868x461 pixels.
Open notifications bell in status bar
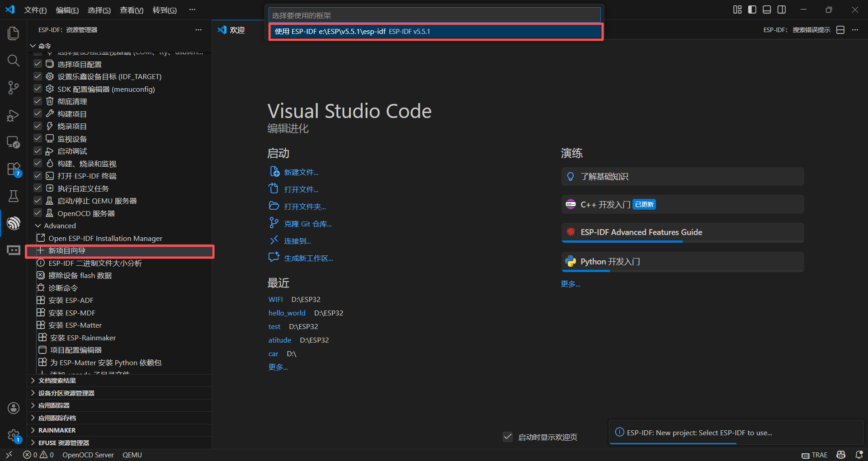coord(859,455)
